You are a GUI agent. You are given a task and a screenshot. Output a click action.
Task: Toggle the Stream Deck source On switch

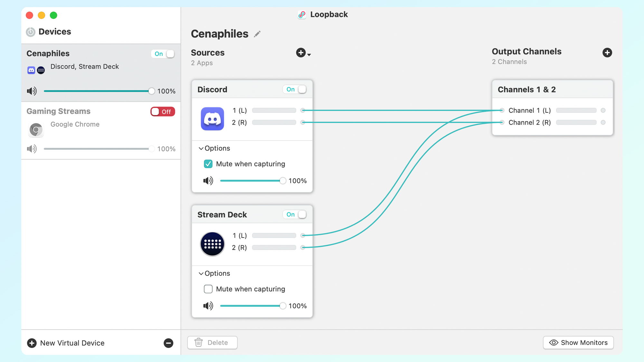[295, 214]
